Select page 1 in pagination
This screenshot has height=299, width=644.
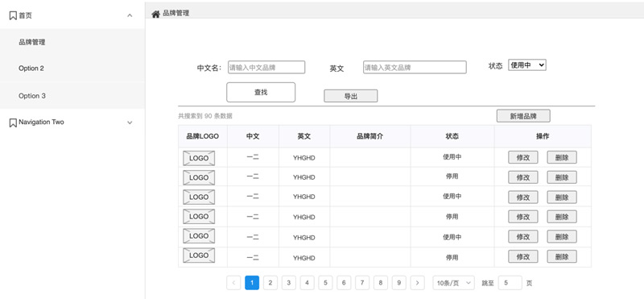(x=252, y=283)
